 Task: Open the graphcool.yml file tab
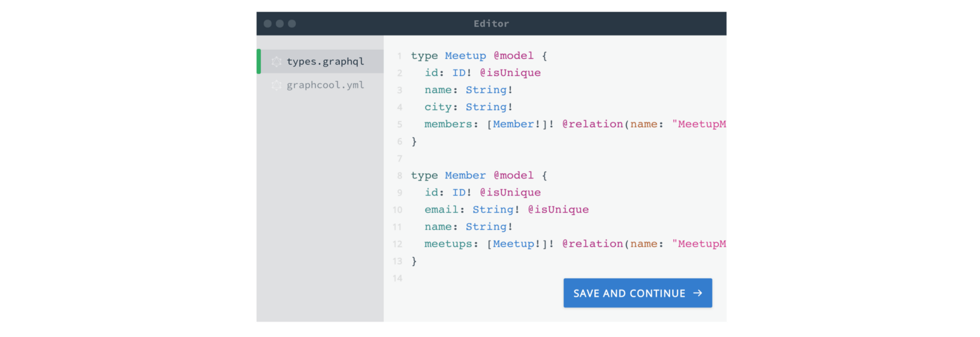tap(320, 85)
